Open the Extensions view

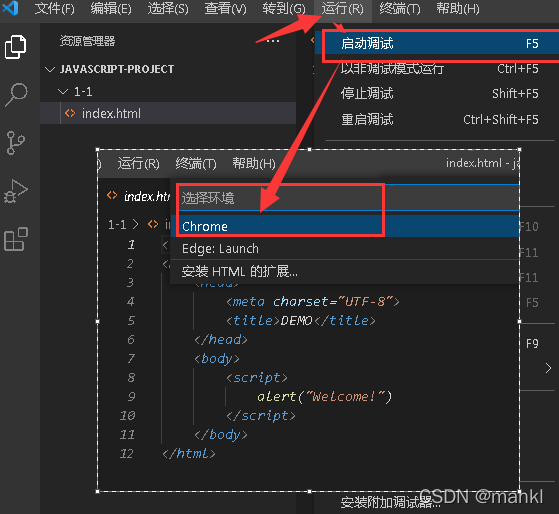point(16,239)
